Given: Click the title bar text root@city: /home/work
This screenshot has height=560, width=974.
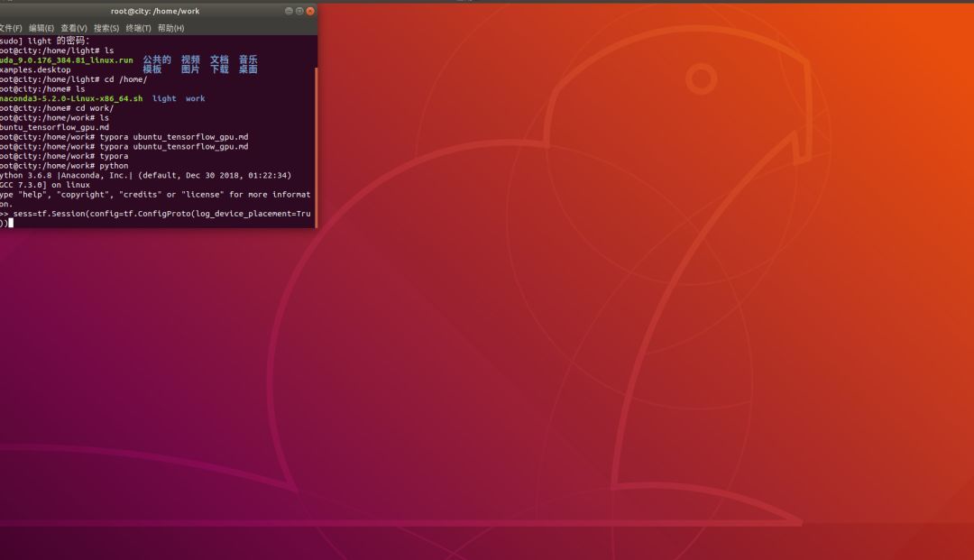Looking at the screenshot, I should click(x=155, y=11).
